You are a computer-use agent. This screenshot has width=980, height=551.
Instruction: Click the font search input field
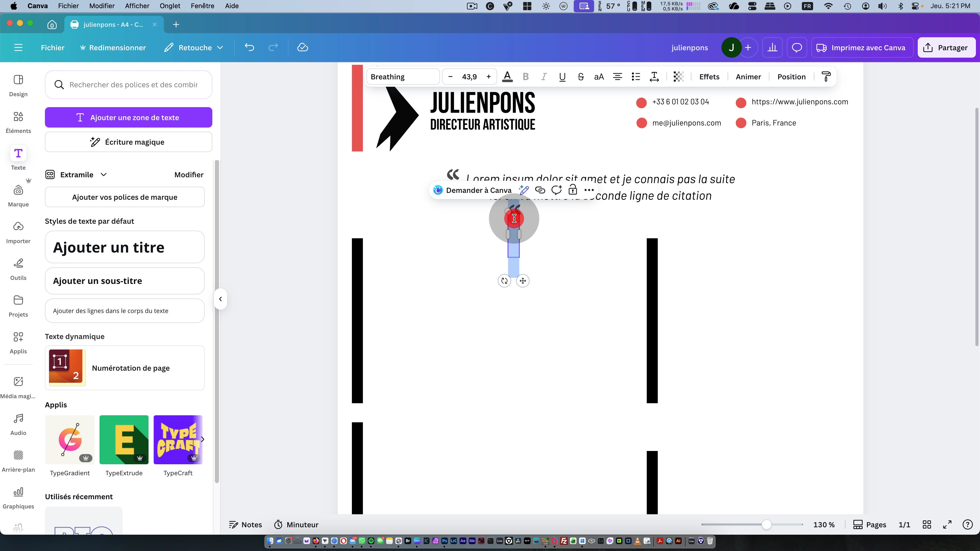click(x=133, y=85)
